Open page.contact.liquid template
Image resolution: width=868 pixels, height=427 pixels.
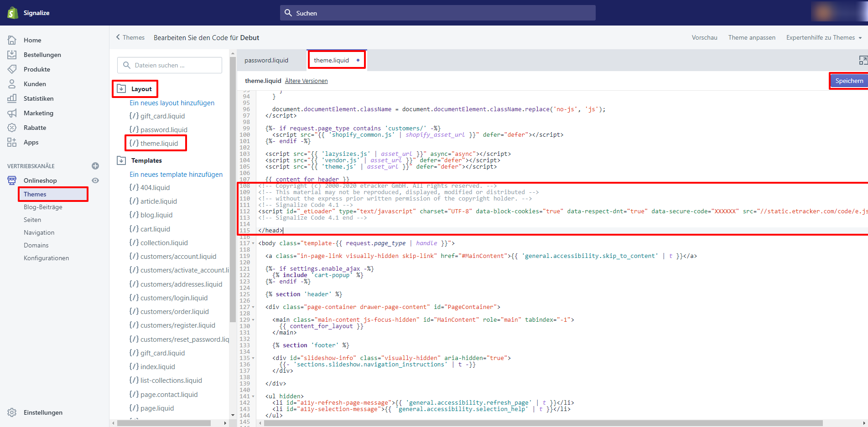(163, 394)
